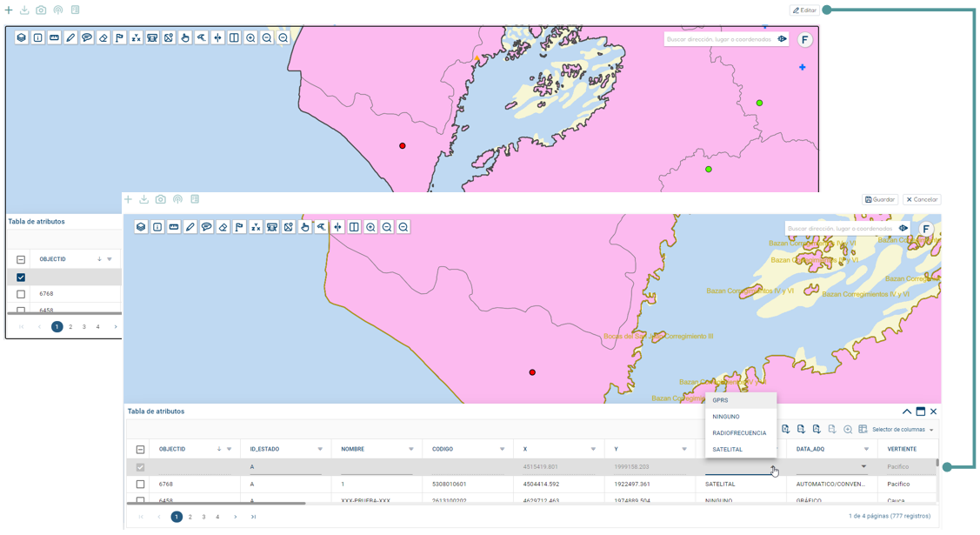Toggle eye icon in front map search box

tap(903, 228)
